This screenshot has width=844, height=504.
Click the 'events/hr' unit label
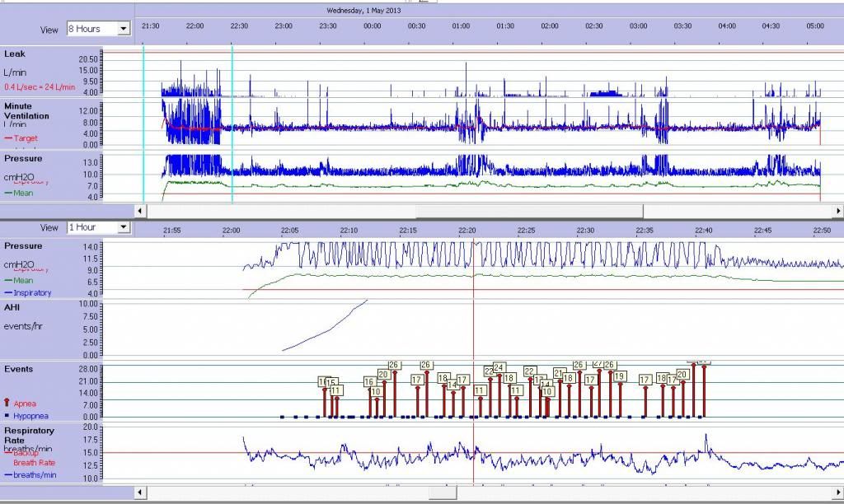tap(22, 326)
